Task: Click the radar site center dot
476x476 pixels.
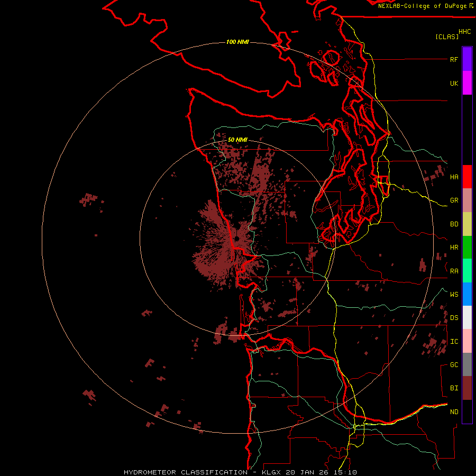Action: click(x=236, y=239)
